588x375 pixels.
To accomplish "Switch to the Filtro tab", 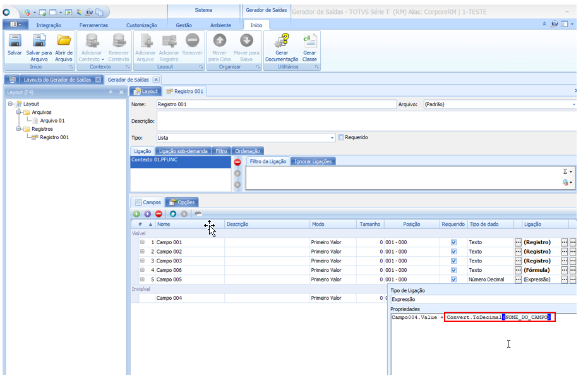I will (x=221, y=151).
